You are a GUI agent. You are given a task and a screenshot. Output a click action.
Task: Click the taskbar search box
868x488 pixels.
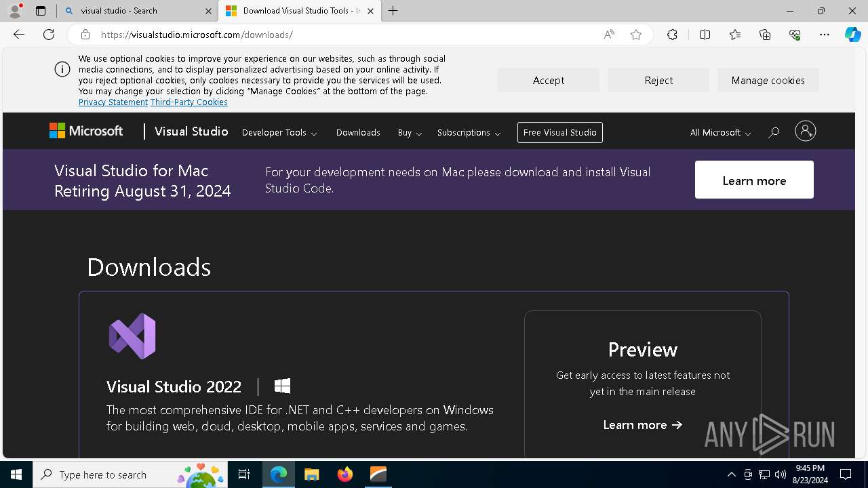click(130, 474)
